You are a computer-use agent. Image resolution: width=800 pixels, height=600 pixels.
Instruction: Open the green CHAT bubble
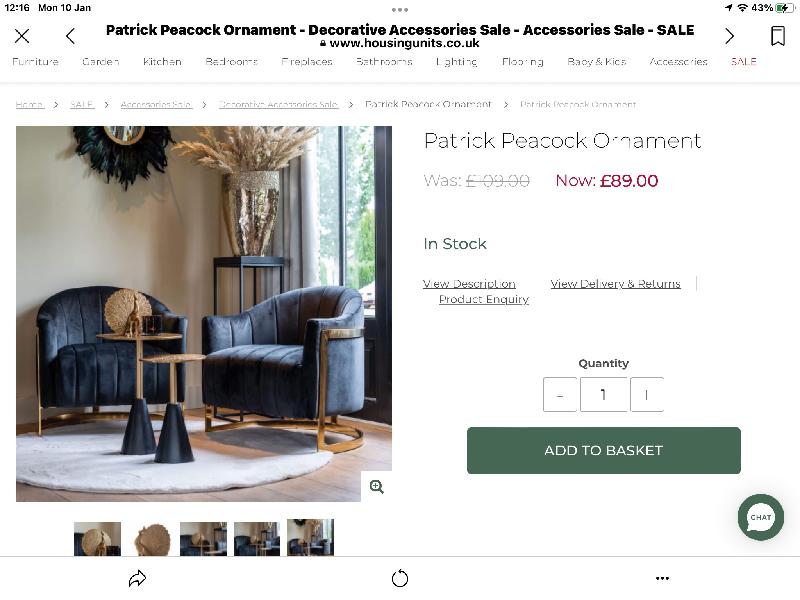[760, 517]
